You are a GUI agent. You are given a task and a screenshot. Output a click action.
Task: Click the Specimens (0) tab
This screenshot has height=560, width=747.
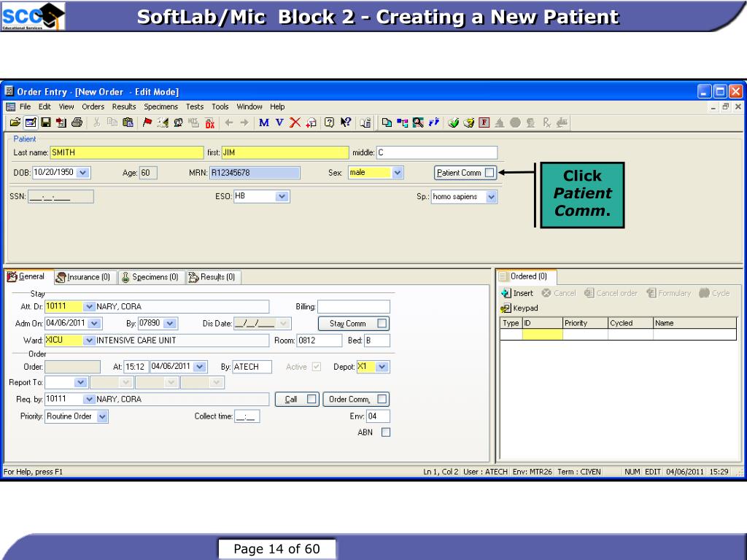[151, 277]
